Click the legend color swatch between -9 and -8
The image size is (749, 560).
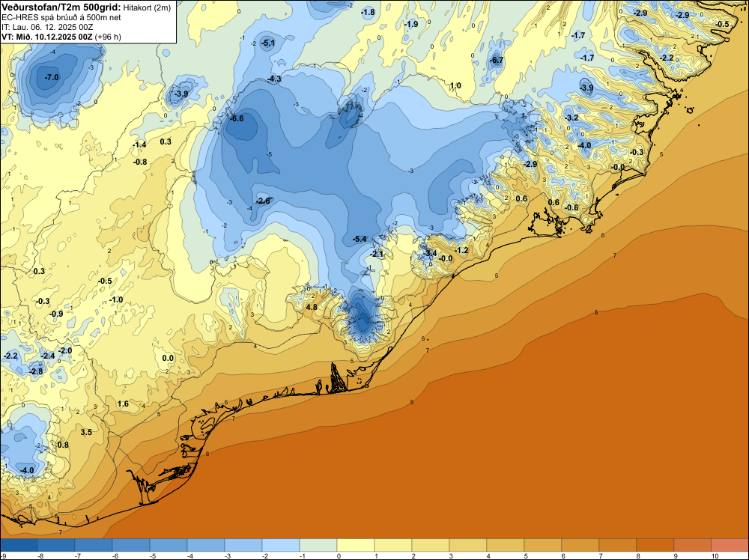(x=19, y=545)
